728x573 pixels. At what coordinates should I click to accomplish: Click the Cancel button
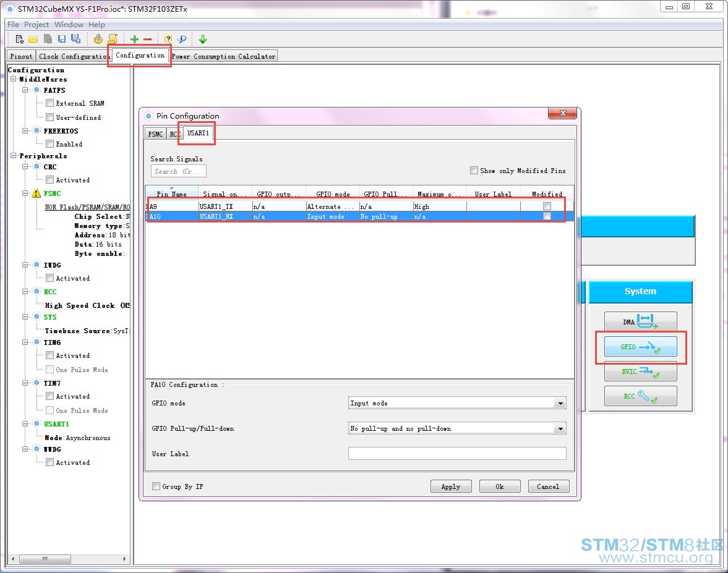pos(549,486)
